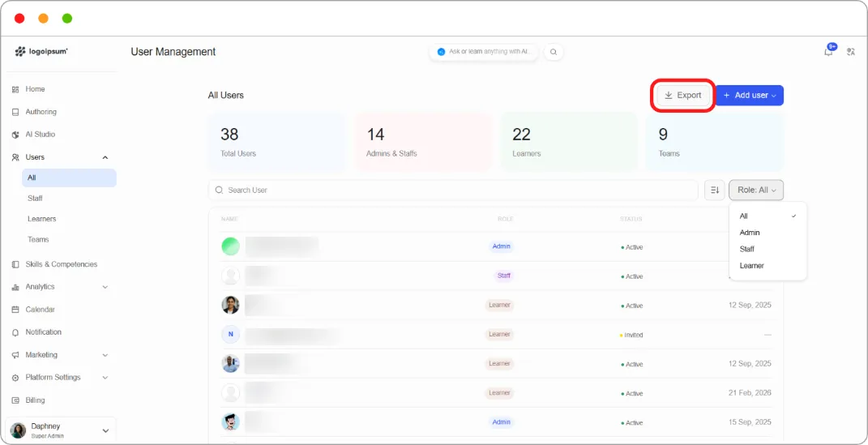Click the cartoon avatar in last row

tap(230, 422)
